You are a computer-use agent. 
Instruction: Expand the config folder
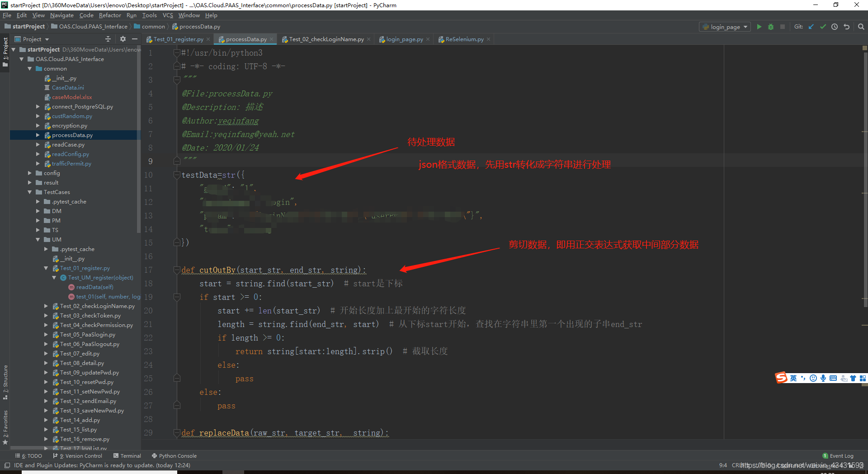click(x=30, y=173)
